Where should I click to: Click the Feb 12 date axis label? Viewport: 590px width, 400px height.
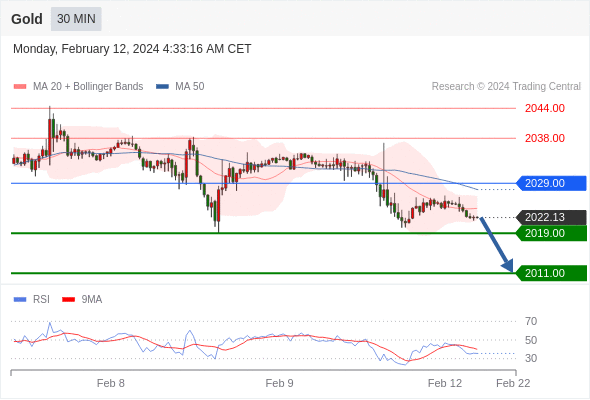coord(445,383)
